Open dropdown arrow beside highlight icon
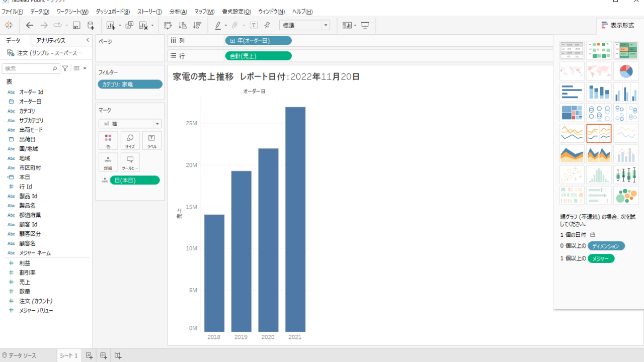Screen dimensions: 644x362 click(226, 25)
